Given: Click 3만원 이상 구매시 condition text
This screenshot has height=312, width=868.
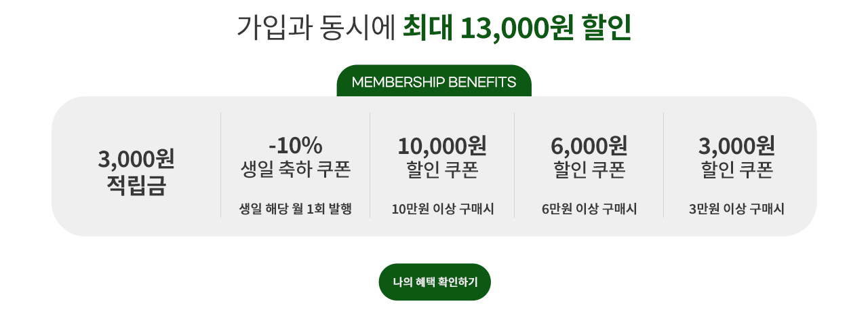Looking at the screenshot, I should click(x=736, y=209).
